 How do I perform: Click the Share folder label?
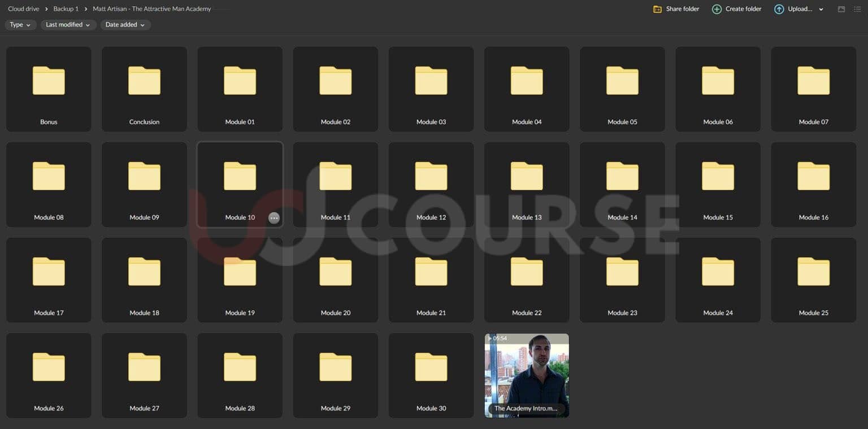point(682,9)
